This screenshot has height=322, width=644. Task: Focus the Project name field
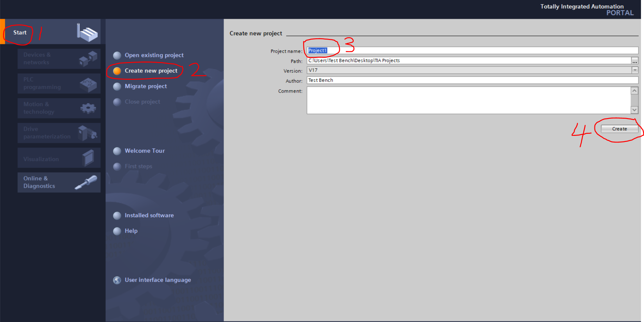coord(472,50)
